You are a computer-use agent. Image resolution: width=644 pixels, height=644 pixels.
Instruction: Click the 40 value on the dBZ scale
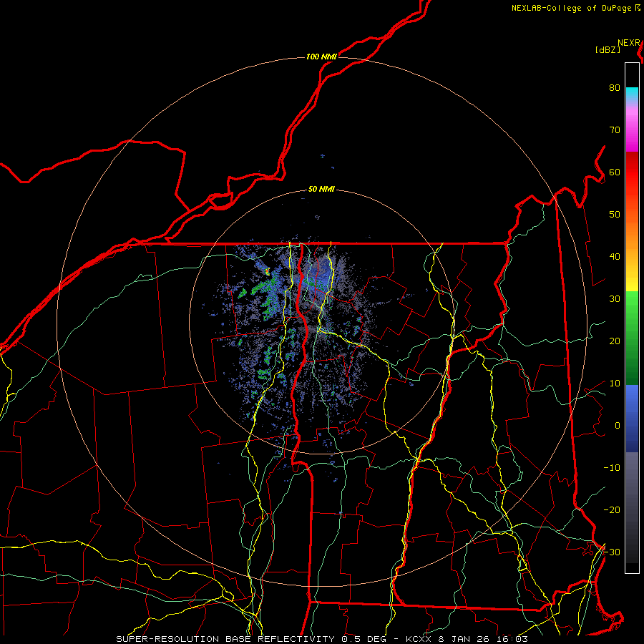(x=615, y=257)
